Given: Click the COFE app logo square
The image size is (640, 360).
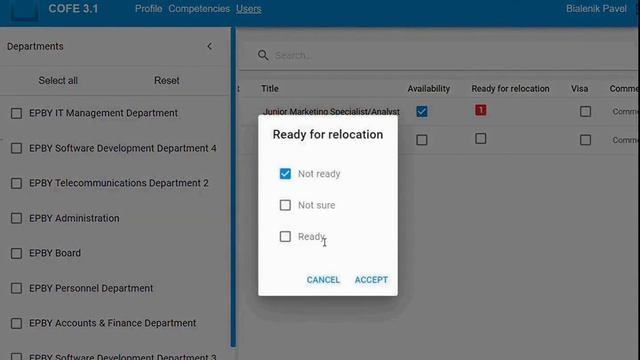Looking at the screenshot, I should (24, 10).
